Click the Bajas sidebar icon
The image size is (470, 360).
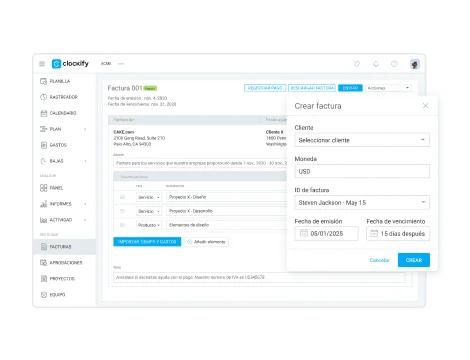tap(43, 161)
